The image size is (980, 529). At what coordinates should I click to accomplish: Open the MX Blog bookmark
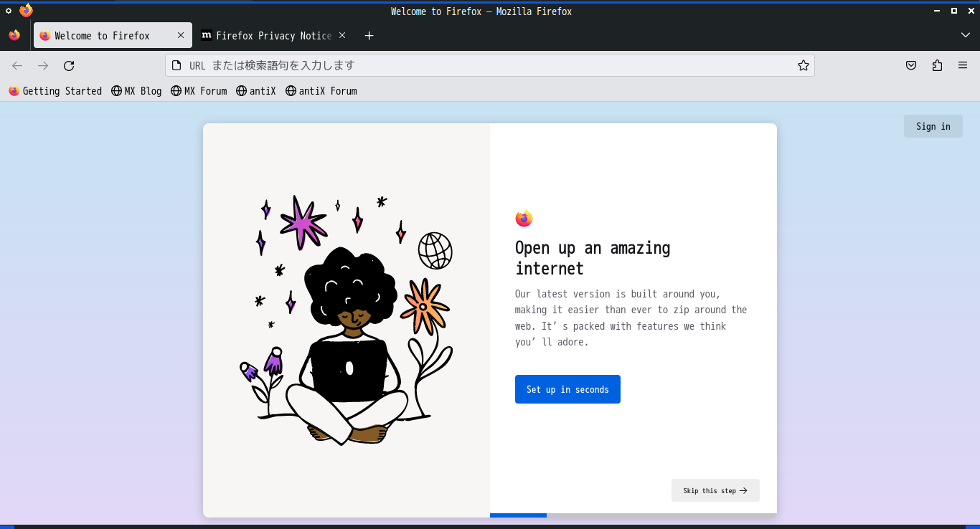[x=136, y=91]
